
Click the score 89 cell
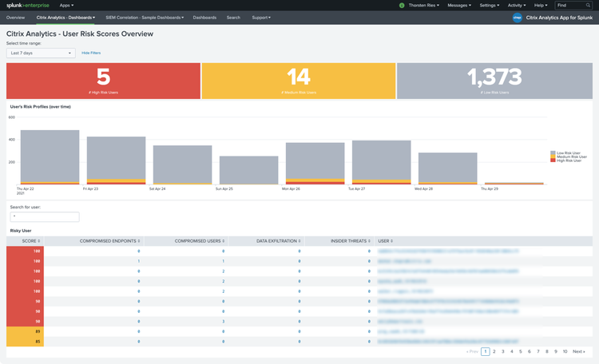point(26,331)
